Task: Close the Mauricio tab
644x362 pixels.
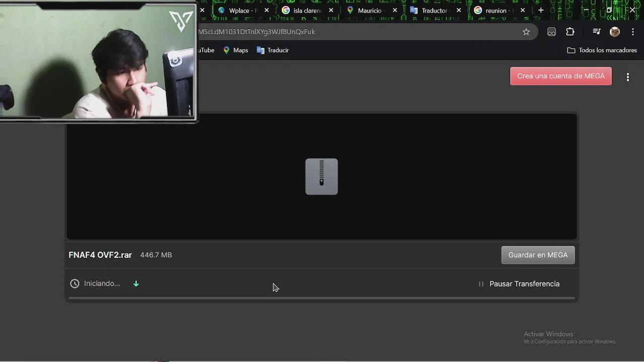Action: pos(395,10)
